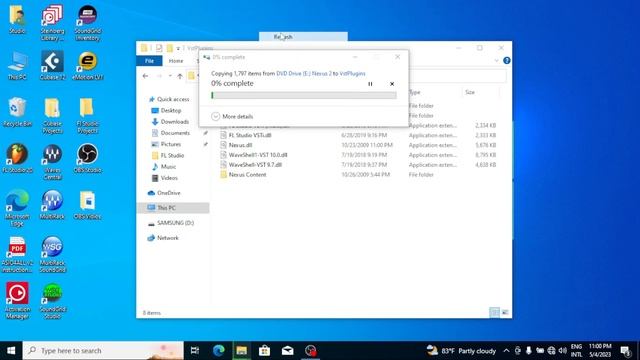Open notification center icon
Viewport: 640px width, 360px height.
click(625, 351)
